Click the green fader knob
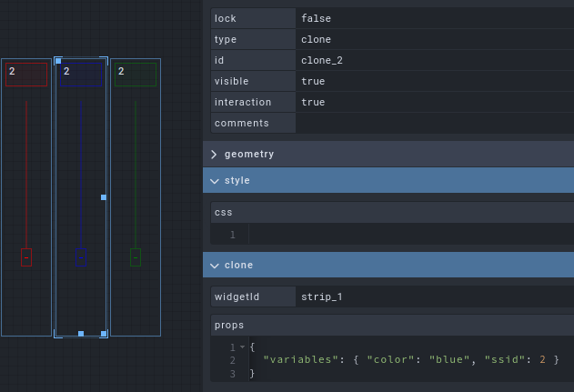 [x=136, y=257]
